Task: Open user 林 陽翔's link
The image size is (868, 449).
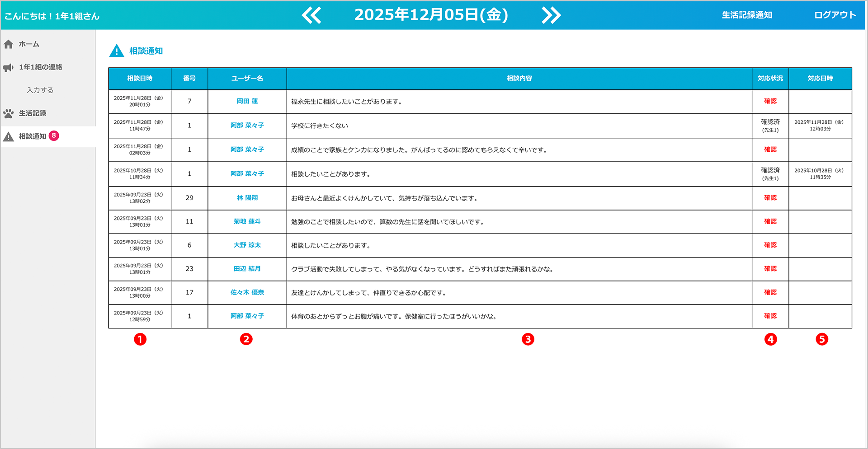Action: (x=247, y=198)
